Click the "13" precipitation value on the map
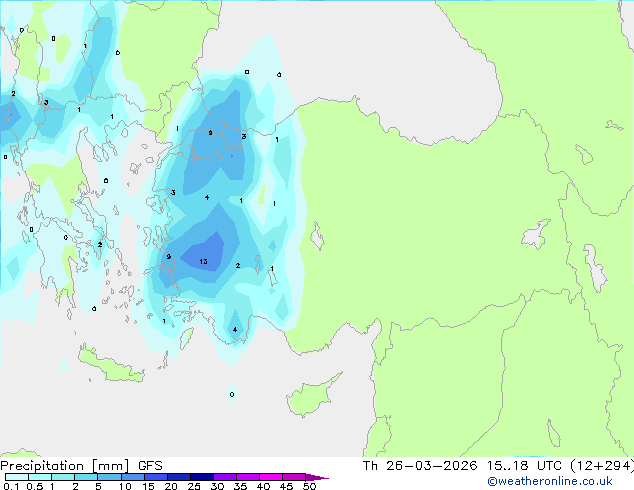The width and height of the screenshot is (634, 490). click(203, 262)
